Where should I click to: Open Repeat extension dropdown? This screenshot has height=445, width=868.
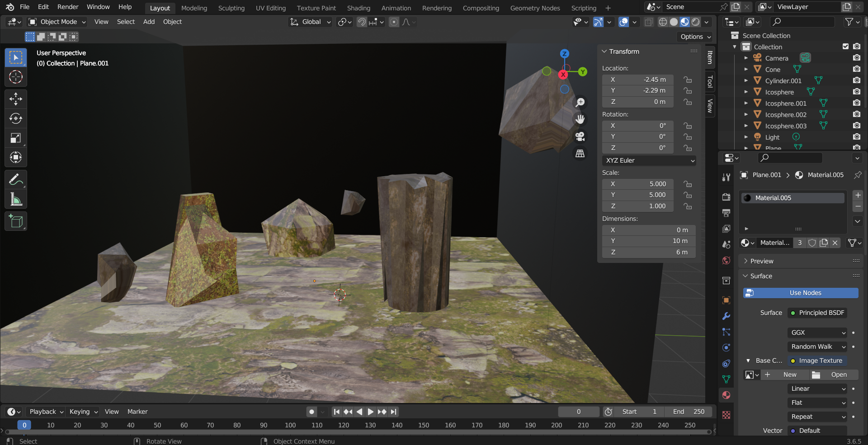tap(818, 417)
